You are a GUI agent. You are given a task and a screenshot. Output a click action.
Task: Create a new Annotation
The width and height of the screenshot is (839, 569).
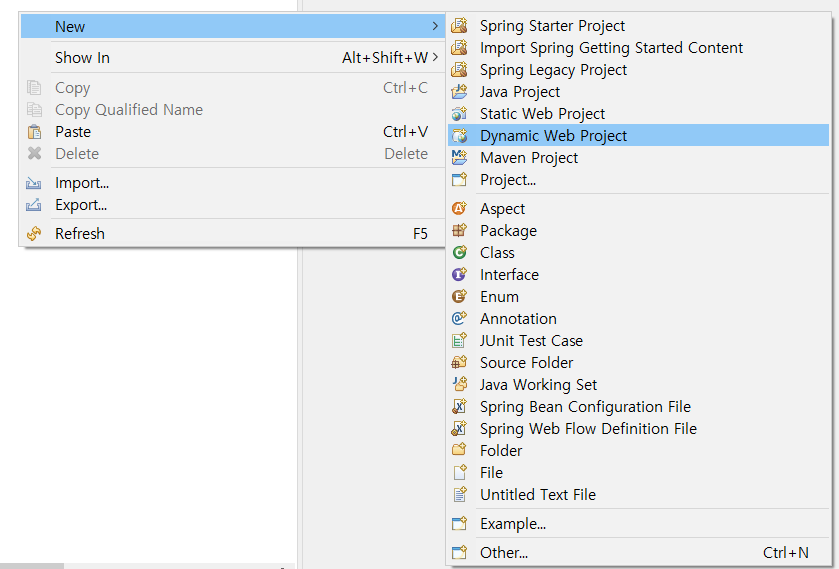tap(638, 318)
